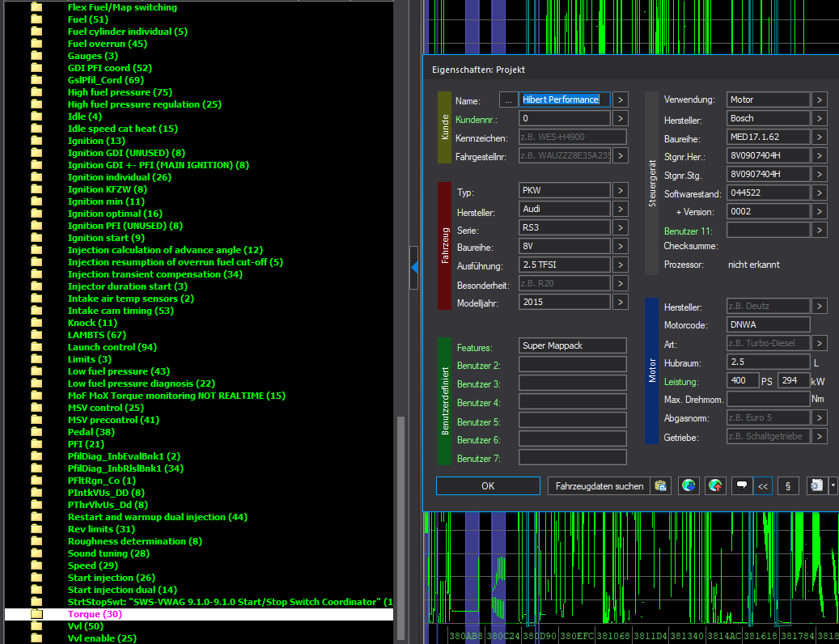Open the arrow button next to the Typ field

click(621, 190)
